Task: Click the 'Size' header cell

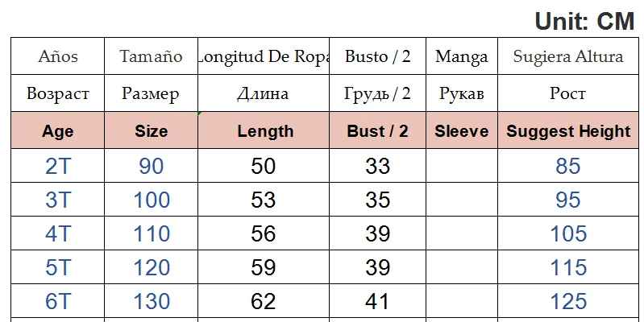Action: point(152,131)
